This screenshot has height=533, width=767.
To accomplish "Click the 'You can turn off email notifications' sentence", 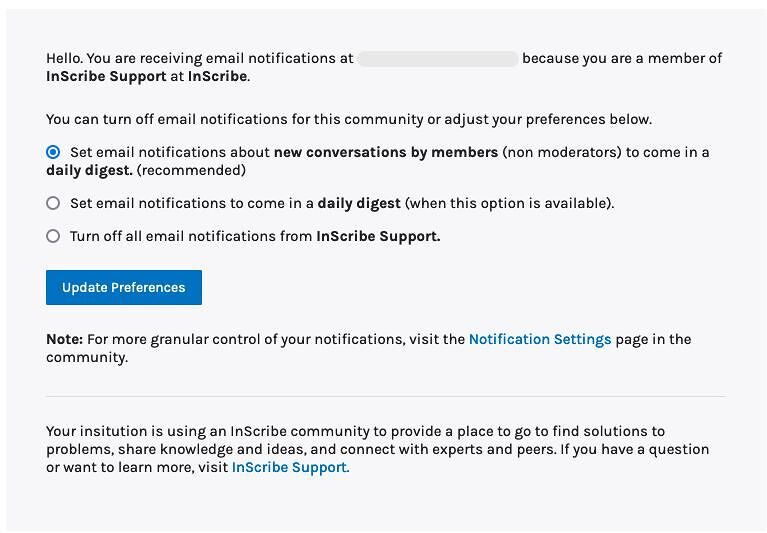I will (x=349, y=120).
